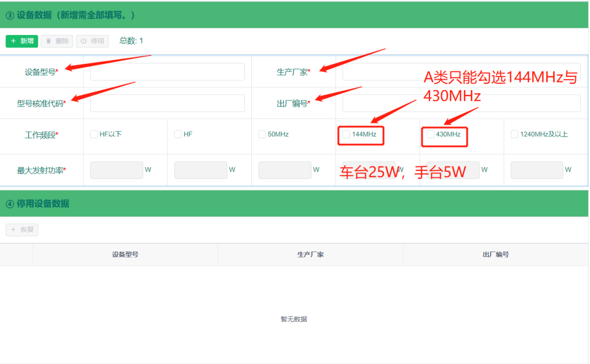This screenshot has width=590, height=364.
Task: Select the 1240MHz及以上 checkbox
Action: pyautogui.click(x=515, y=134)
